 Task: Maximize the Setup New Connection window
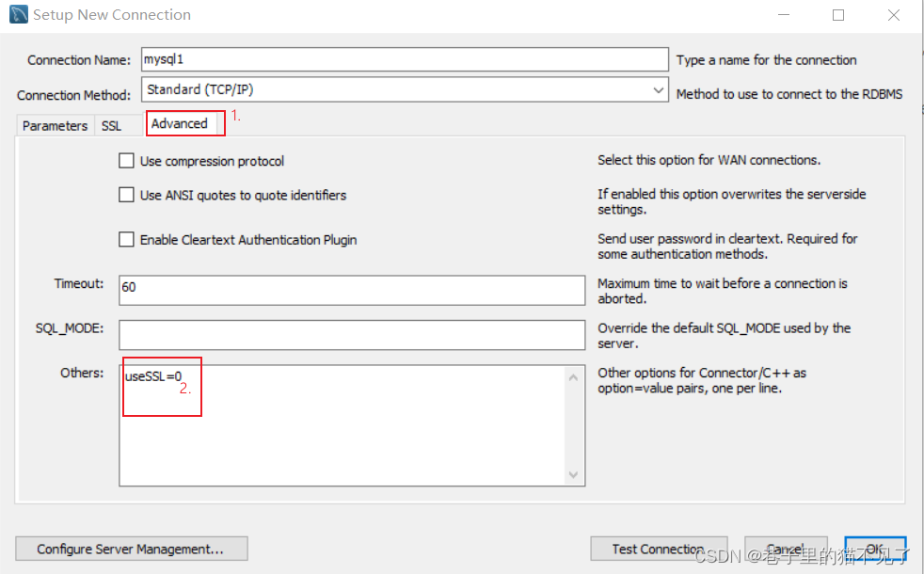tap(838, 15)
